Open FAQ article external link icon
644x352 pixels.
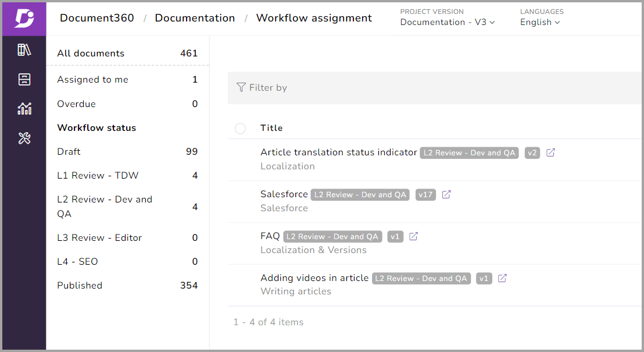[413, 236]
